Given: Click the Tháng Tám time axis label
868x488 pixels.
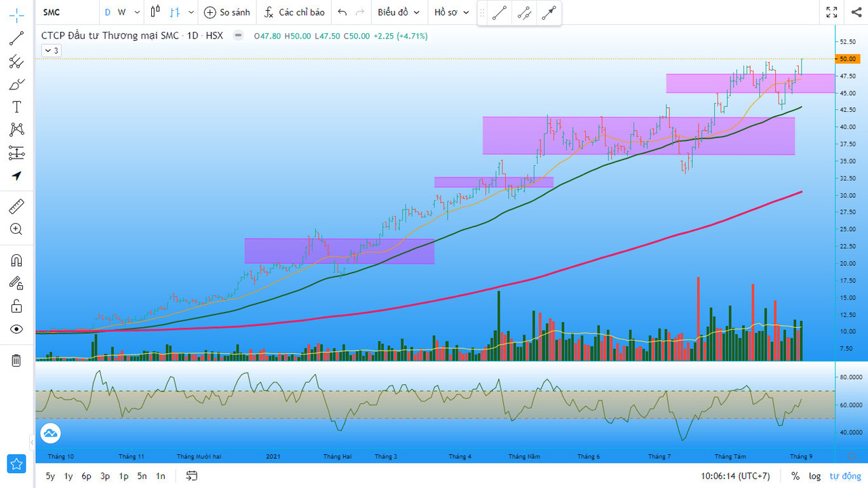Looking at the screenshot, I should [x=730, y=456].
